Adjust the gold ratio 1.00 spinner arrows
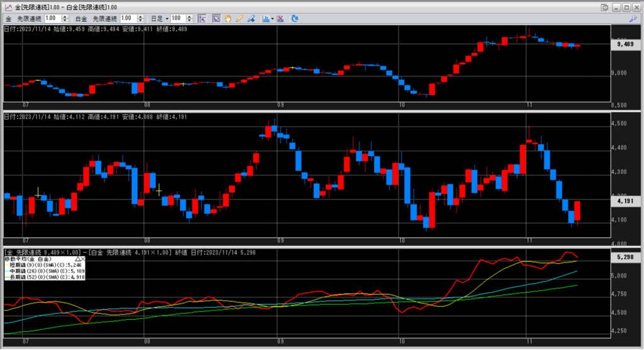Viewport: 644px width, 350px height. 66,18
